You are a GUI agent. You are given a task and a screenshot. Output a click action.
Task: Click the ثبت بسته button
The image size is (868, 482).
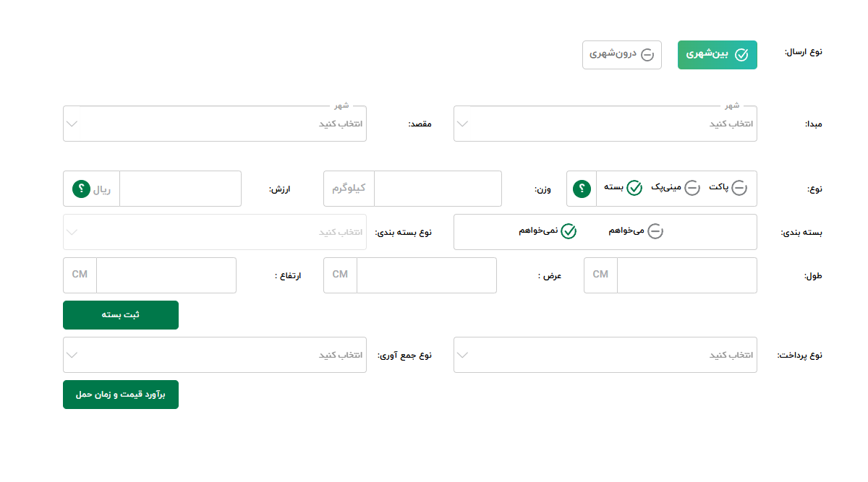click(x=121, y=315)
